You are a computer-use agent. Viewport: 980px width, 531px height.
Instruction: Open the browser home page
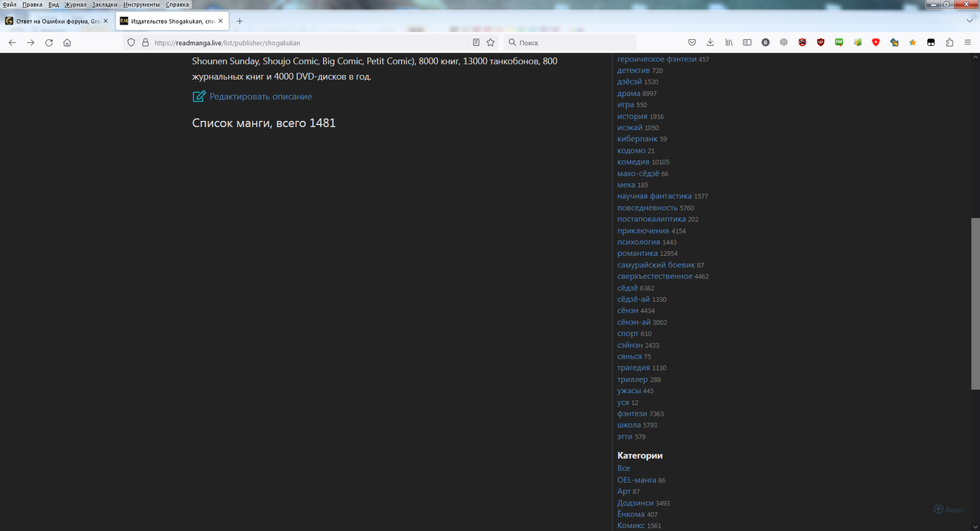(67, 43)
